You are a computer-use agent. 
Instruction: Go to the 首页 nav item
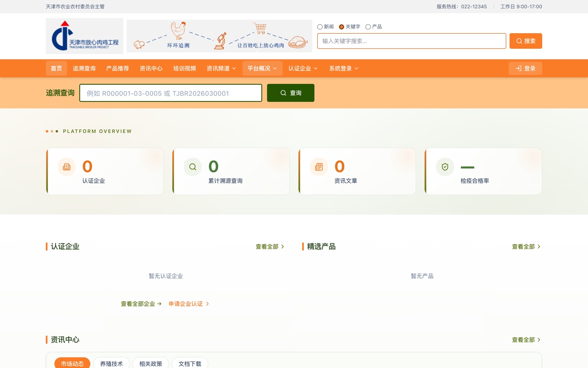click(56, 68)
